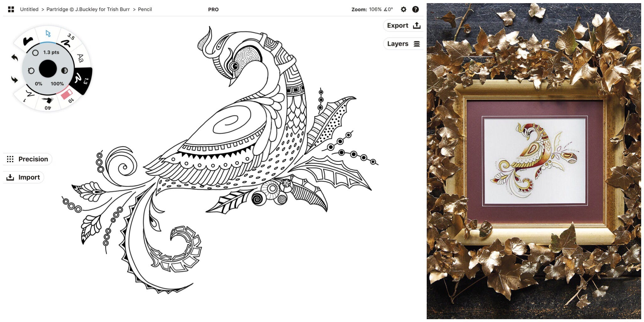Image resolution: width=644 pixels, height=322 pixels.
Task: Redo the last stroke
Action: click(x=14, y=80)
